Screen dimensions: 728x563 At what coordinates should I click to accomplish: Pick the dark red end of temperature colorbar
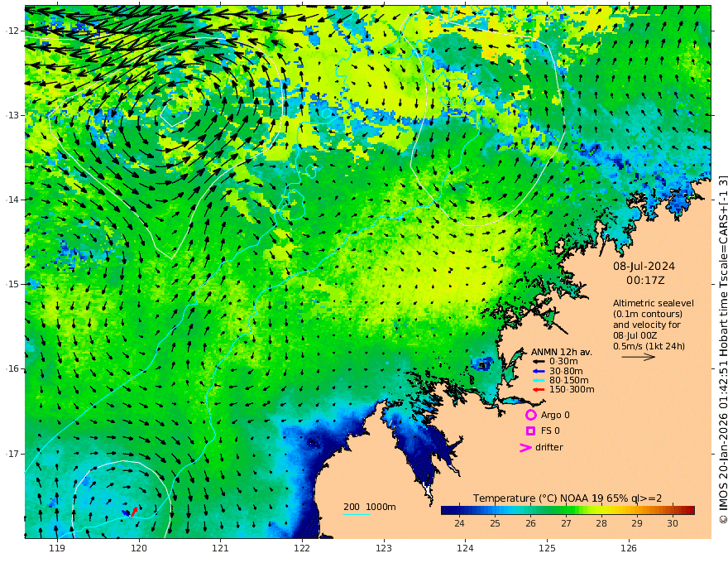(x=692, y=510)
